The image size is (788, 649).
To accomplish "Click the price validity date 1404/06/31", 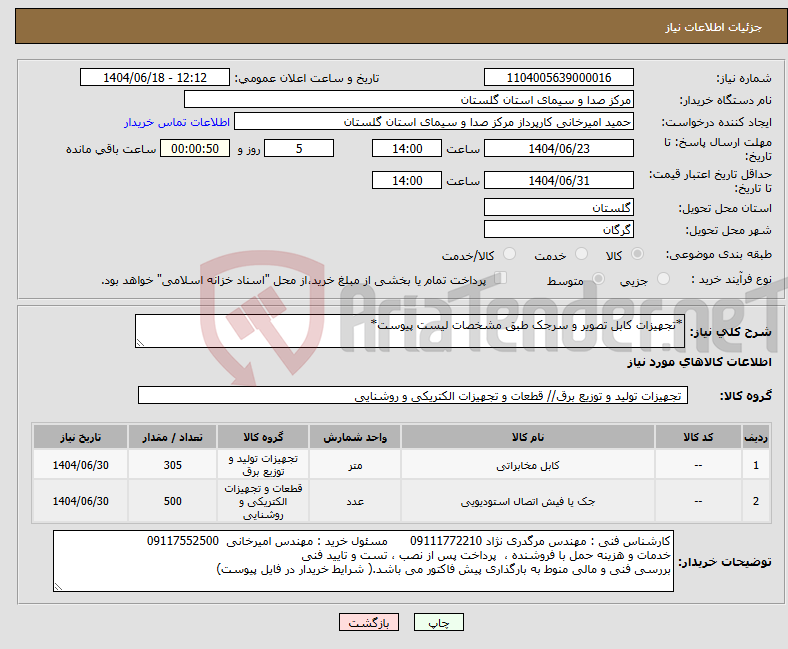I will pos(559,180).
